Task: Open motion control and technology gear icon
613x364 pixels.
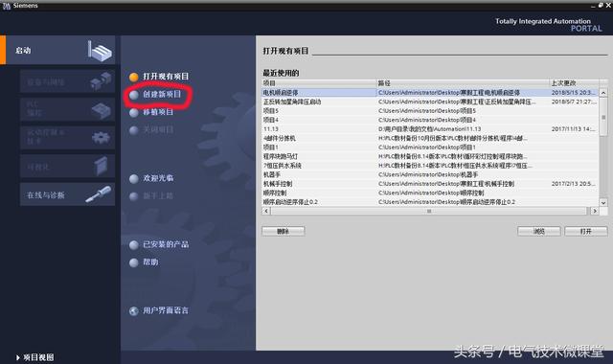Action: pyautogui.click(x=101, y=138)
